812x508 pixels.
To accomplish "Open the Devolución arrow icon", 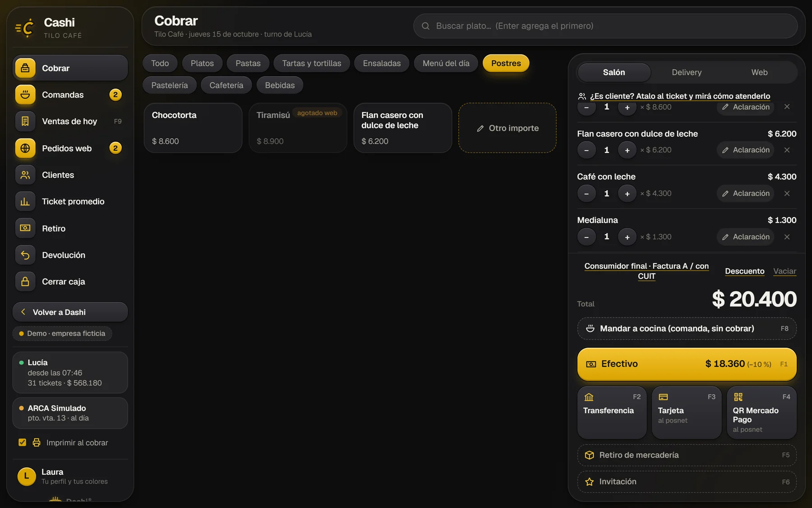I will (x=25, y=255).
